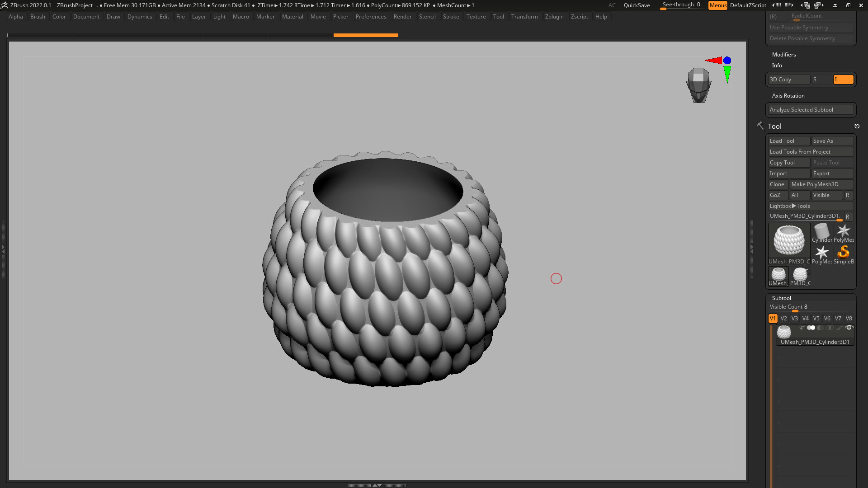Expand the Axis Rotation section

[788, 96]
